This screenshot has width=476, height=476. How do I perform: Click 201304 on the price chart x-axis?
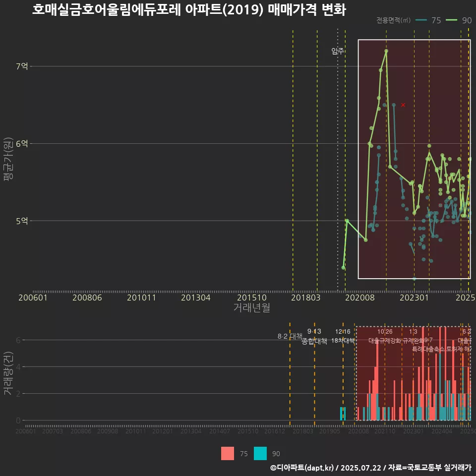click(196, 297)
